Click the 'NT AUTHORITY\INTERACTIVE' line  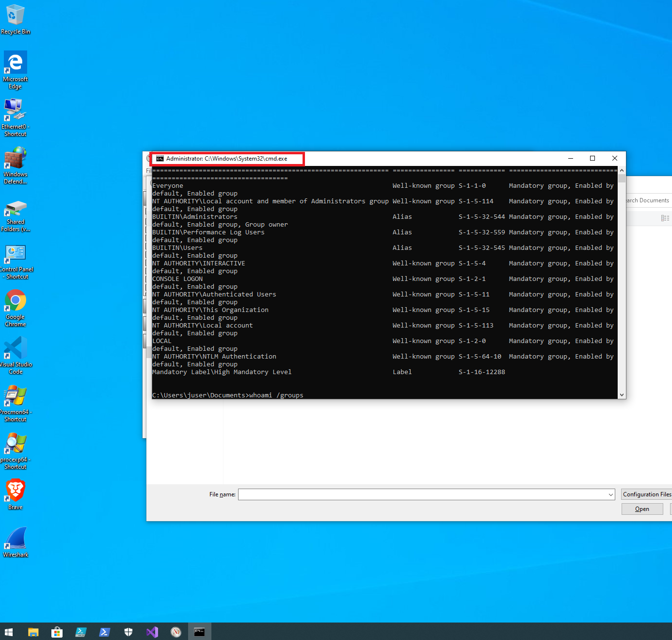(199, 263)
